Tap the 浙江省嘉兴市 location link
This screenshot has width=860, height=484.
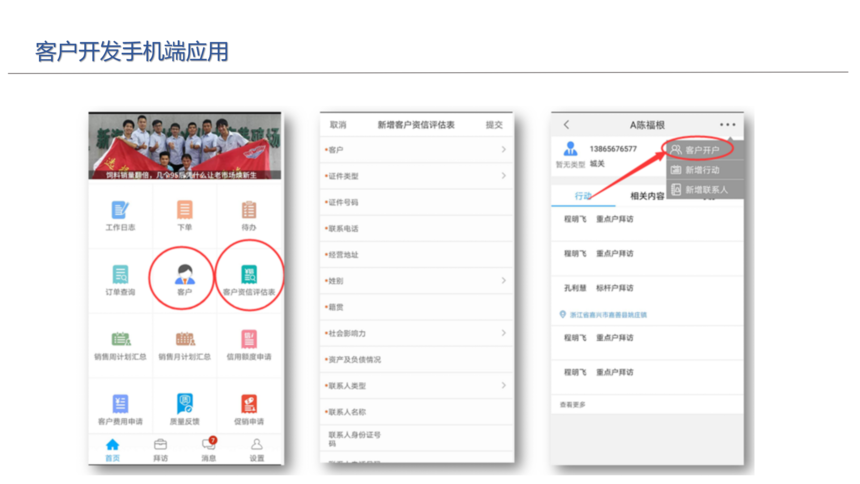(x=608, y=315)
